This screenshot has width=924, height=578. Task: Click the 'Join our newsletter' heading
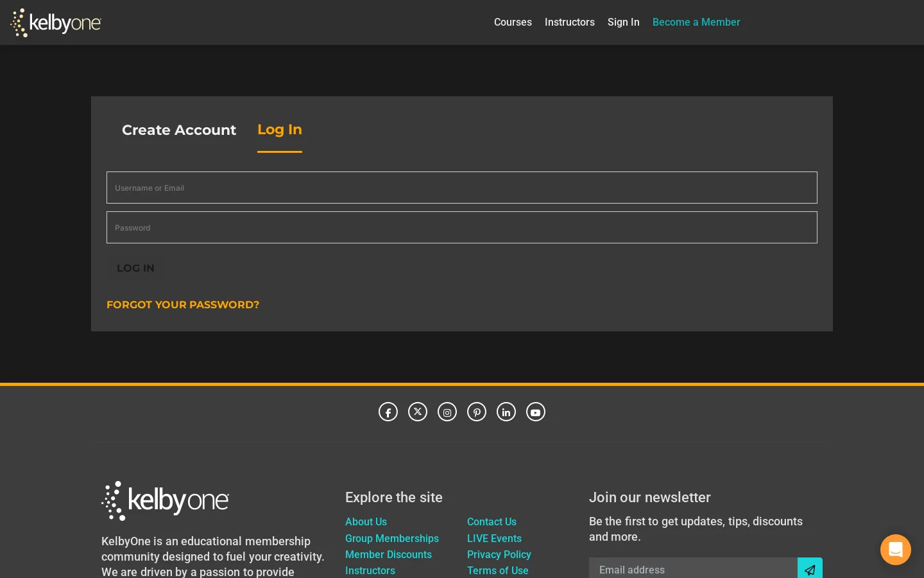pos(650,497)
